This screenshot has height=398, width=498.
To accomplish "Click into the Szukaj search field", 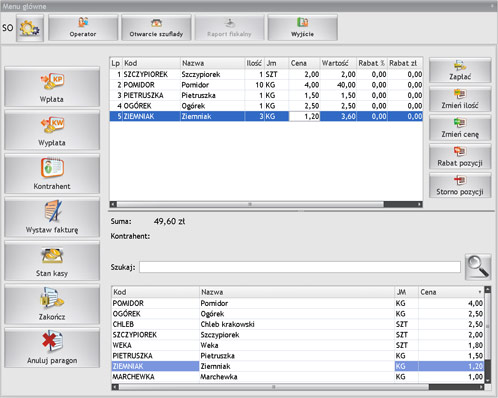I will point(300,267).
